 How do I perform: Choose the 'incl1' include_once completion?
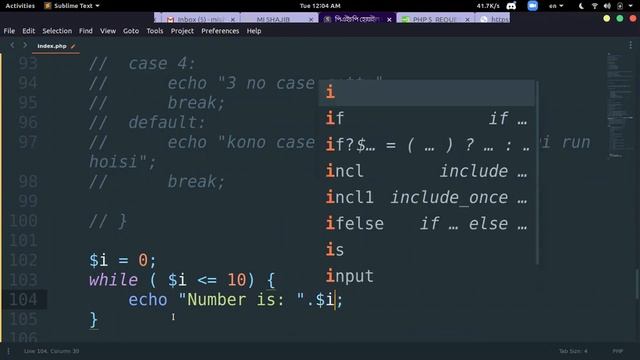[427, 198]
